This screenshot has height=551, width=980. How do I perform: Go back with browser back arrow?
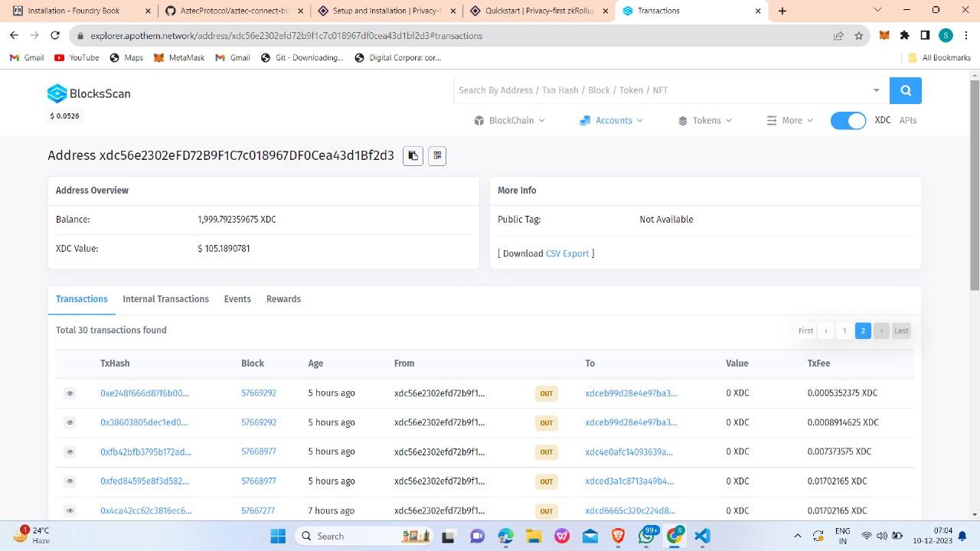pyautogui.click(x=14, y=35)
